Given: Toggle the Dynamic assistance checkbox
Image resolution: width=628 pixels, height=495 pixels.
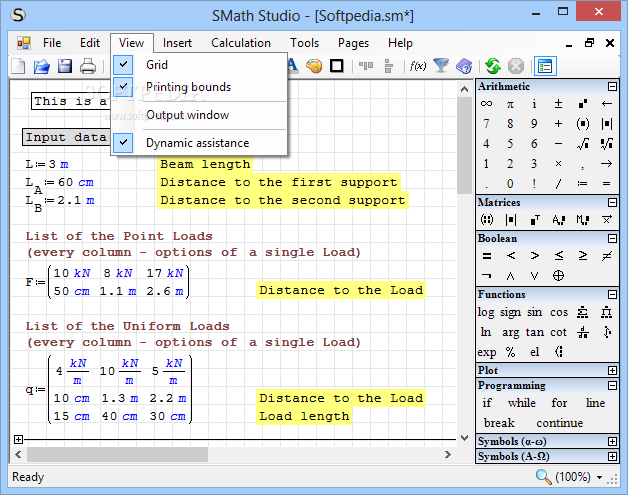Looking at the screenshot, I should point(123,143).
